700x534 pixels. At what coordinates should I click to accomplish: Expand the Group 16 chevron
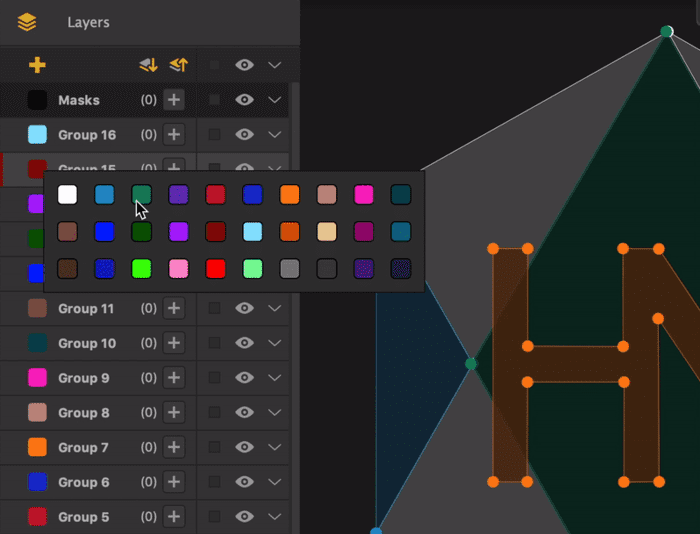pyautogui.click(x=275, y=134)
